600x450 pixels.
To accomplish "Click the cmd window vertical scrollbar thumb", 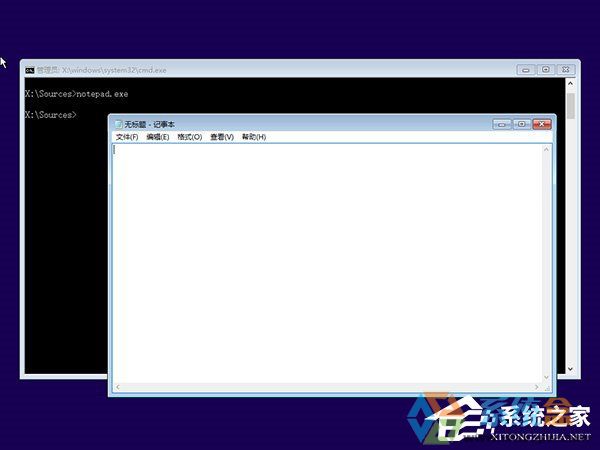I will tap(570, 106).
